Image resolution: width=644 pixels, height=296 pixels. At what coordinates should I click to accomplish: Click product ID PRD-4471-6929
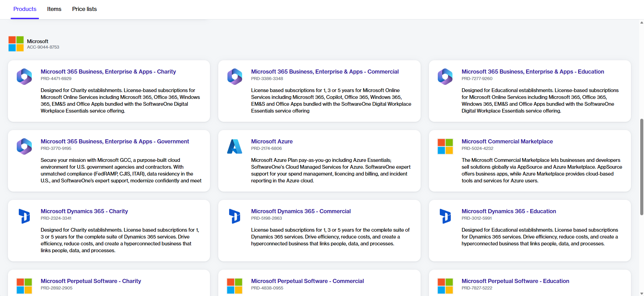56,79
